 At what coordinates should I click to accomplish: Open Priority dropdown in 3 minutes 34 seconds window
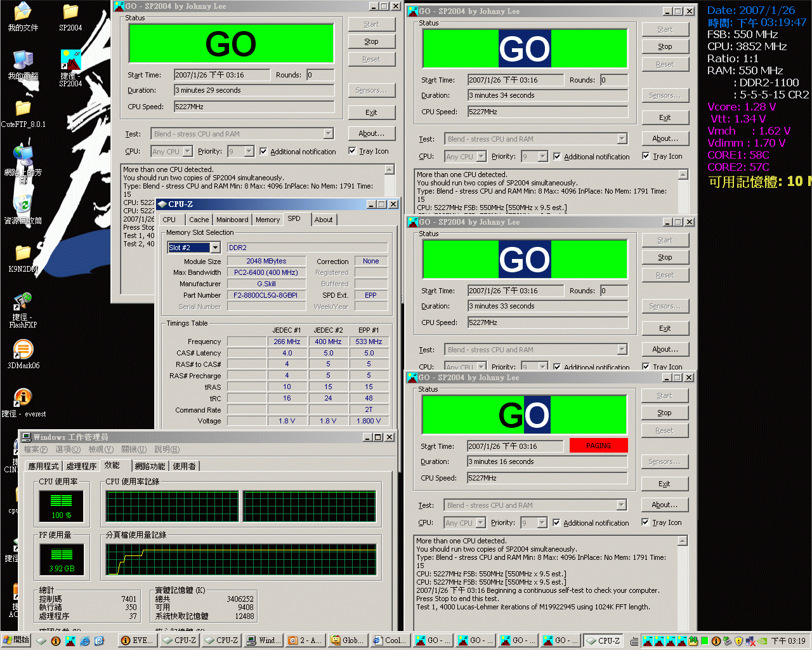[542, 157]
